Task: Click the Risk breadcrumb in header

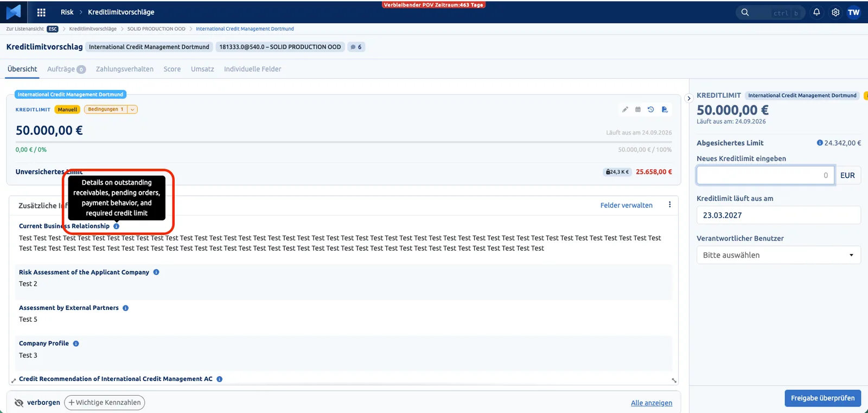Action: [x=67, y=12]
